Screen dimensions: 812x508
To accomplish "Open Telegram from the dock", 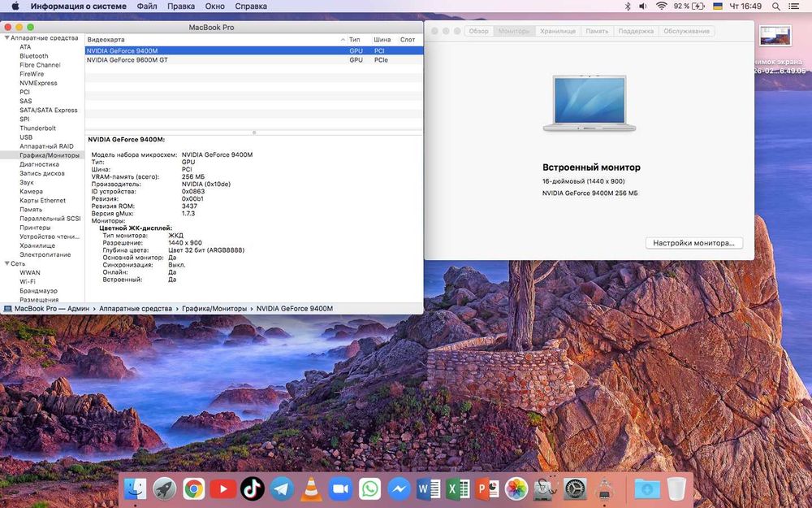I will [282, 488].
